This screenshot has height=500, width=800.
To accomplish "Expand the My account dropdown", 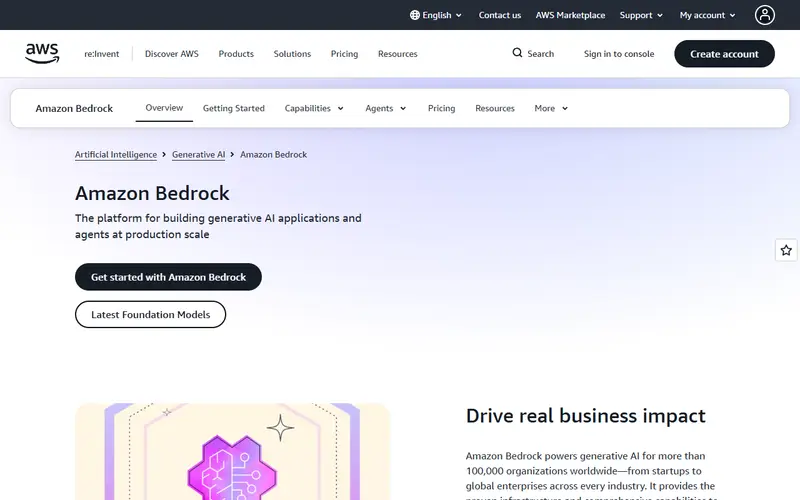I will [x=707, y=15].
